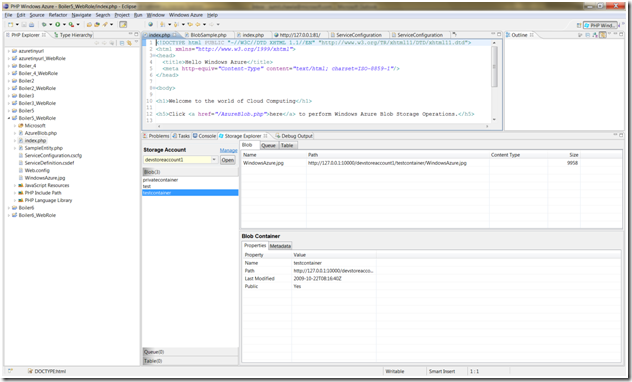Click the Manage link

click(229, 150)
